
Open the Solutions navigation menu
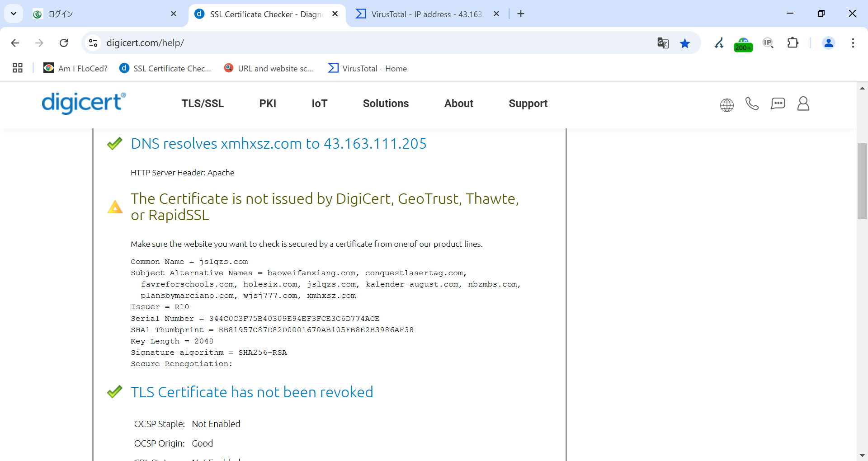[x=386, y=103]
